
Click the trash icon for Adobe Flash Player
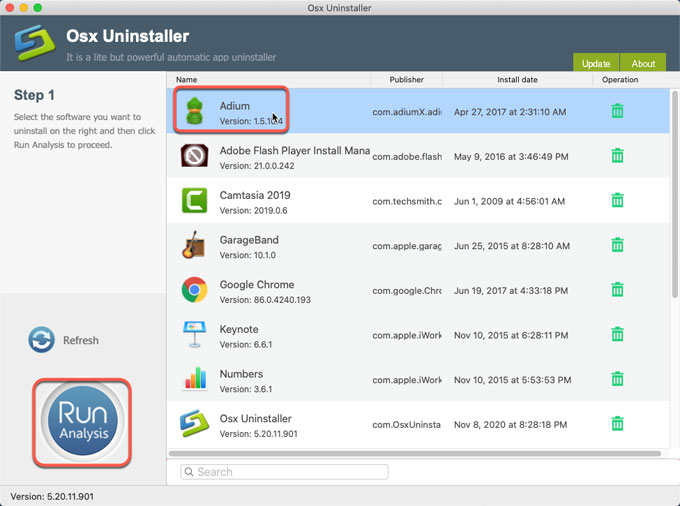617,156
